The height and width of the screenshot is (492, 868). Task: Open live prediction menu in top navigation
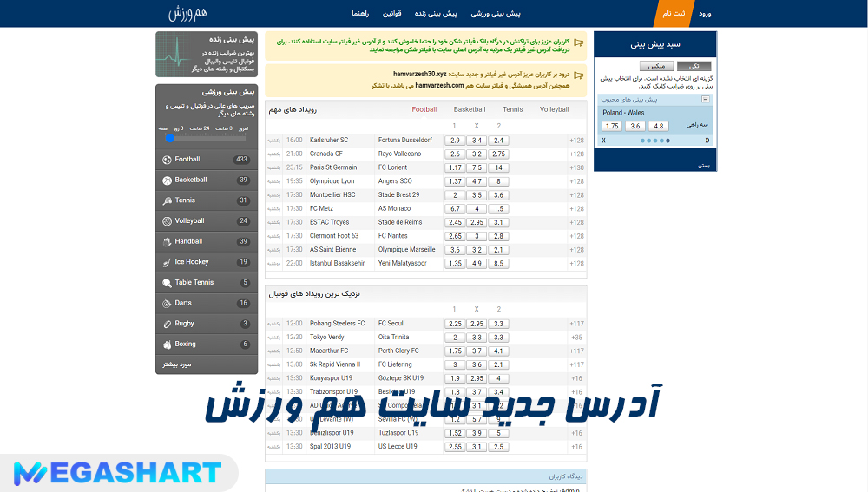point(436,13)
